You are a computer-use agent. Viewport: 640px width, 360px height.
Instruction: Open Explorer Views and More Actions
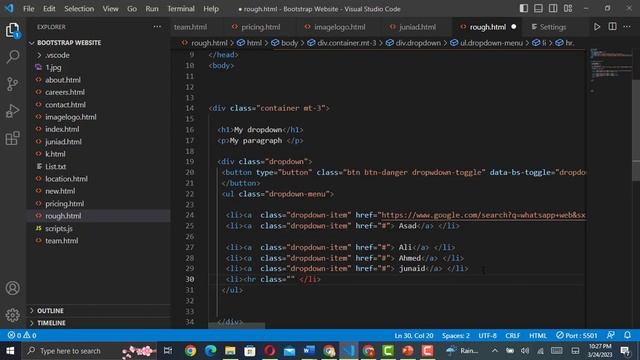pos(157,27)
